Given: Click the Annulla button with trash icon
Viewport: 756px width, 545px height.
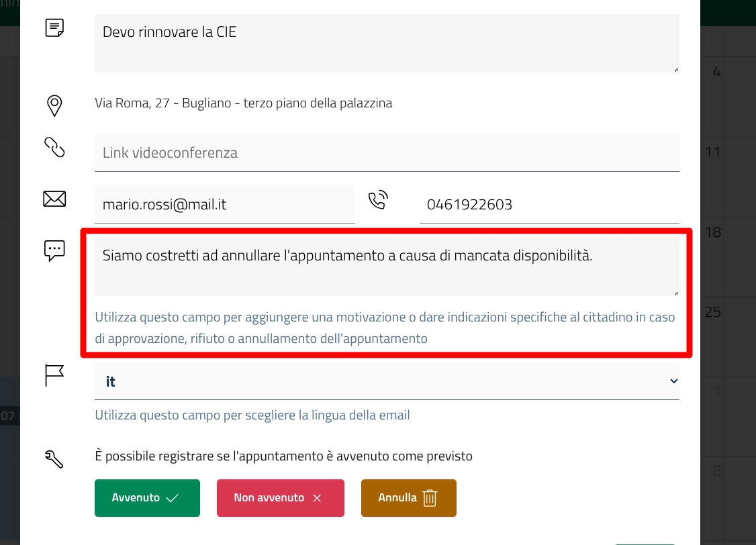Looking at the screenshot, I should [x=408, y=498].
